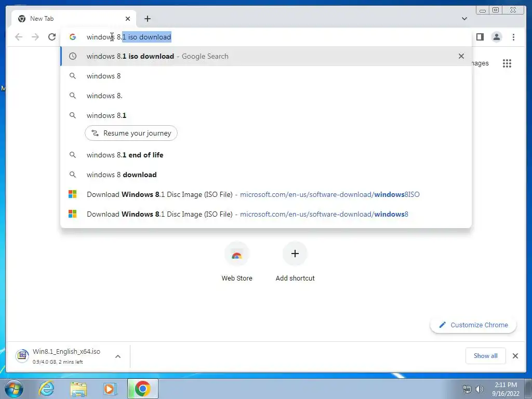The image size is (532, 399).
Task: Open the Web Store shortcut
Action: [x=237, y=262]
